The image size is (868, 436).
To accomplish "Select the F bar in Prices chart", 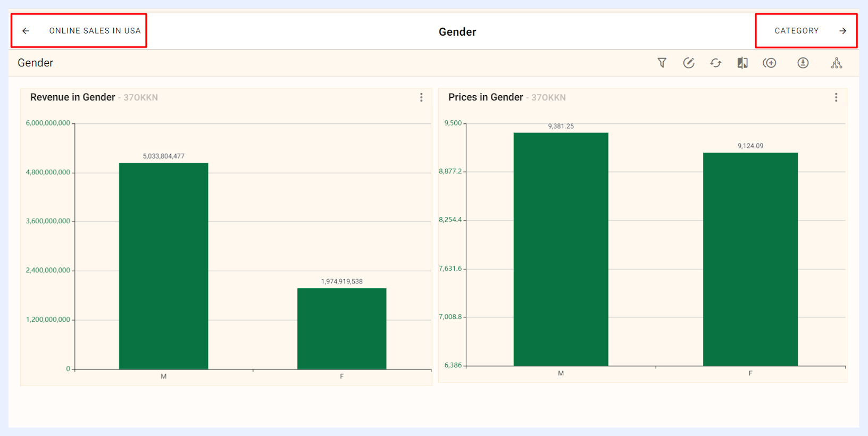I will 750,259.
